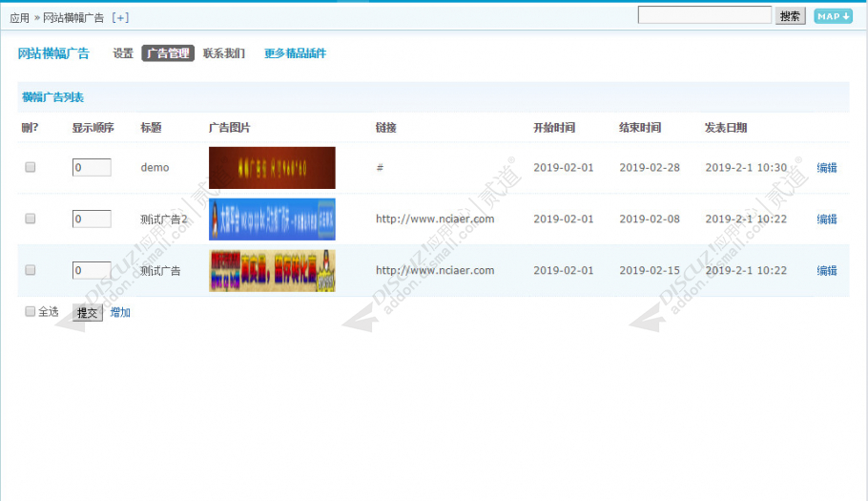
Task: Click the title cell 'demo'
Action: pos(155,167)
